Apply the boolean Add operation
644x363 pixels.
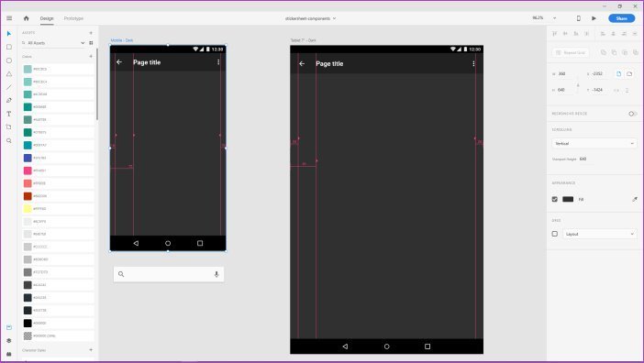click(604, 52)
